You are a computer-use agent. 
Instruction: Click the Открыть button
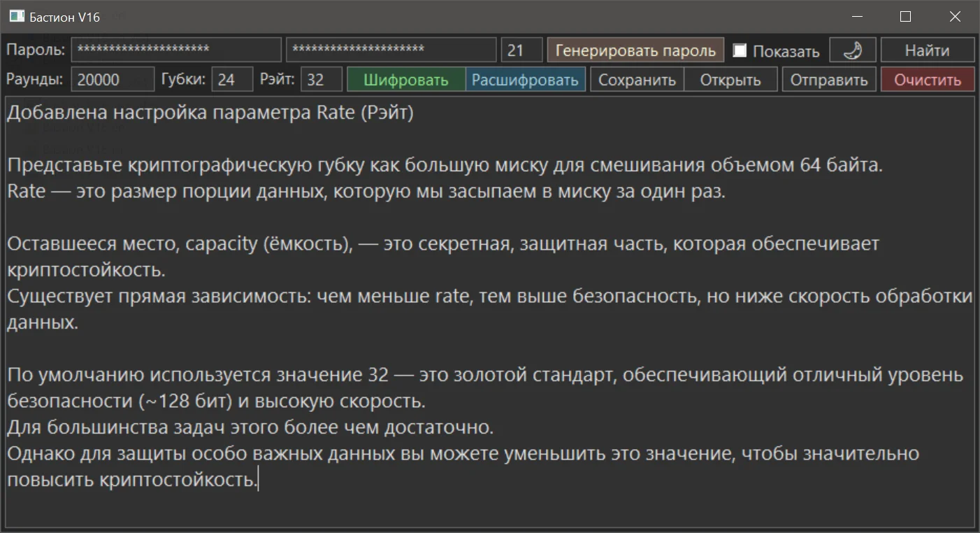coord(730,79)
